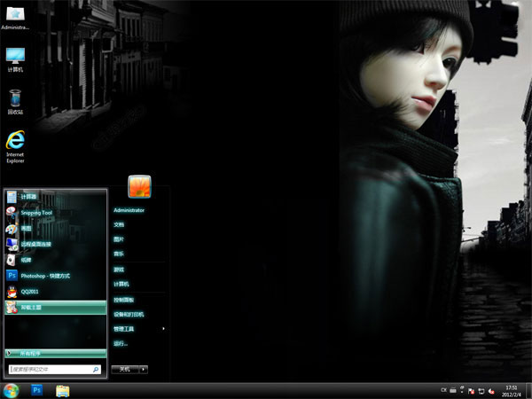Open Photoshop - 快捷方式 in Start menu
The width and height of the screenshot is (532, 399).
click(56, 276)
